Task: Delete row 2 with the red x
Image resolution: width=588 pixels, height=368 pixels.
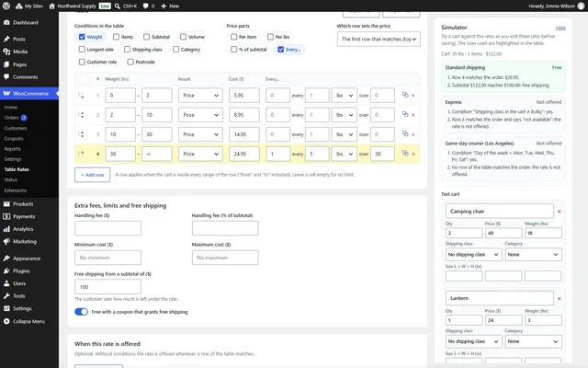Action: click(x=413, y=115)
